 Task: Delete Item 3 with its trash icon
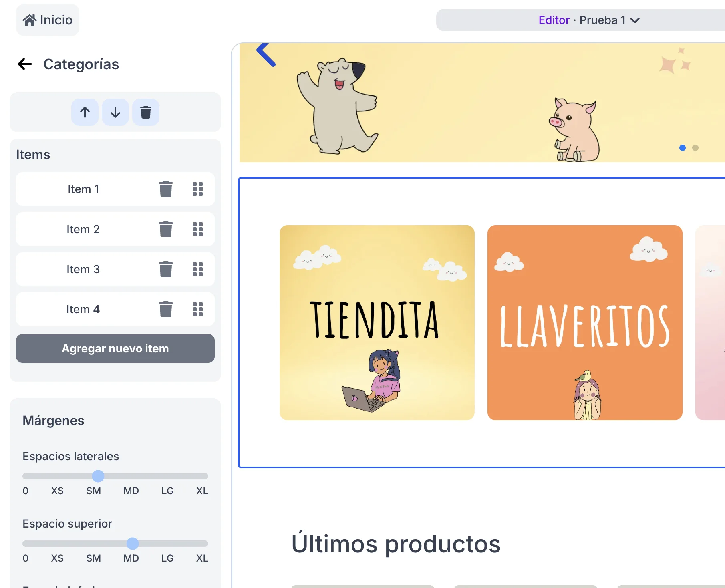(165, 269)
